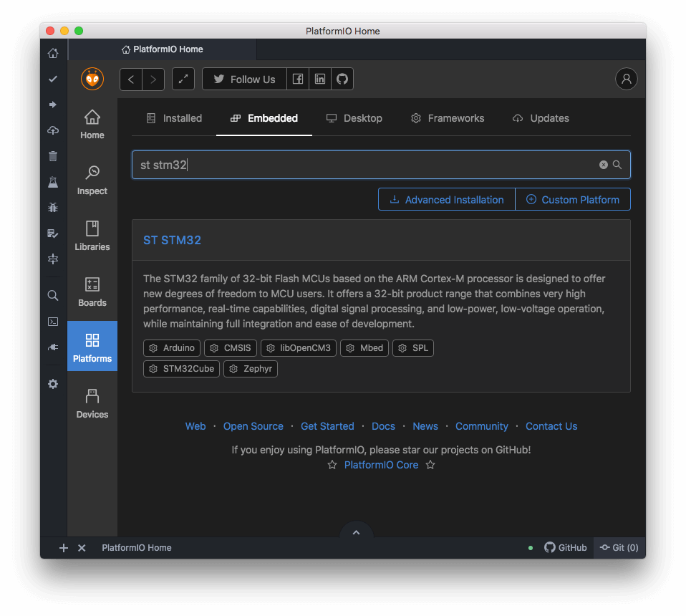Switch to the Installed tab

(x=174, y=118)
